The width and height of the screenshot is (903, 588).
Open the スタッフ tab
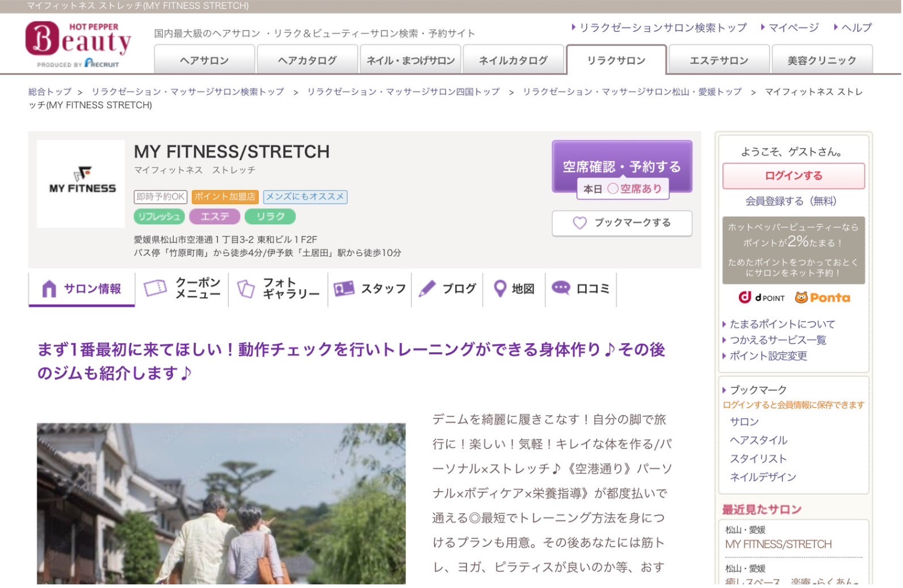tap(370, 289)
